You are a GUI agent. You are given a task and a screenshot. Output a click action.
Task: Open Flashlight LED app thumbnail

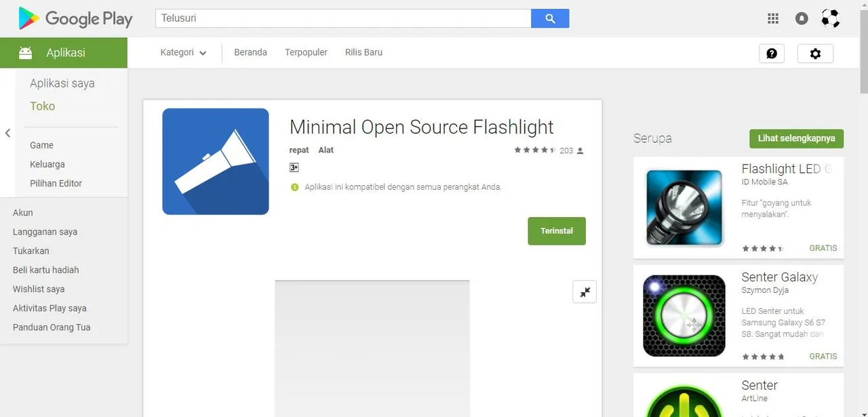pyautogui.click(x=684, y=207)
